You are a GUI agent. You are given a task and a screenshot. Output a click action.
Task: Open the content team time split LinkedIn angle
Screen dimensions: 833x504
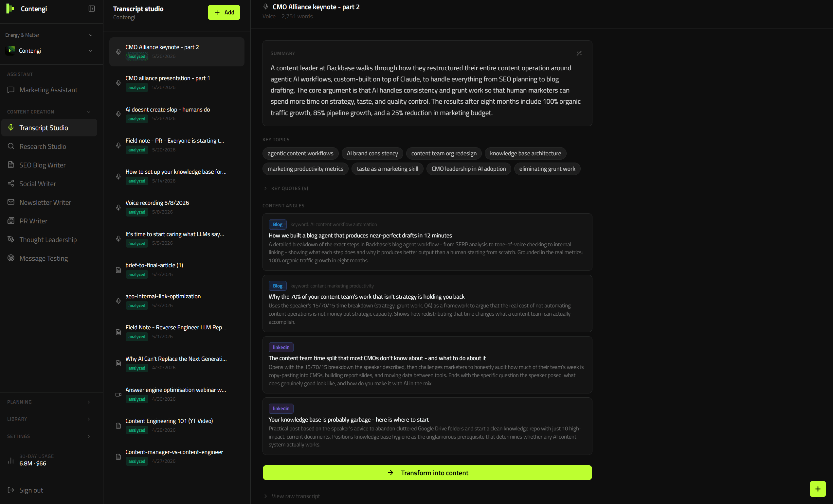point(427,364)
